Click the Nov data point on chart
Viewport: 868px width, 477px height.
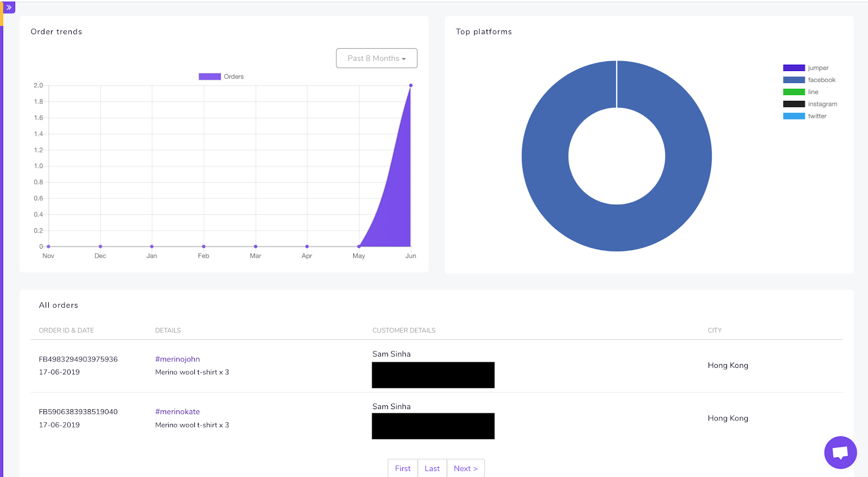tap(48, 246)
